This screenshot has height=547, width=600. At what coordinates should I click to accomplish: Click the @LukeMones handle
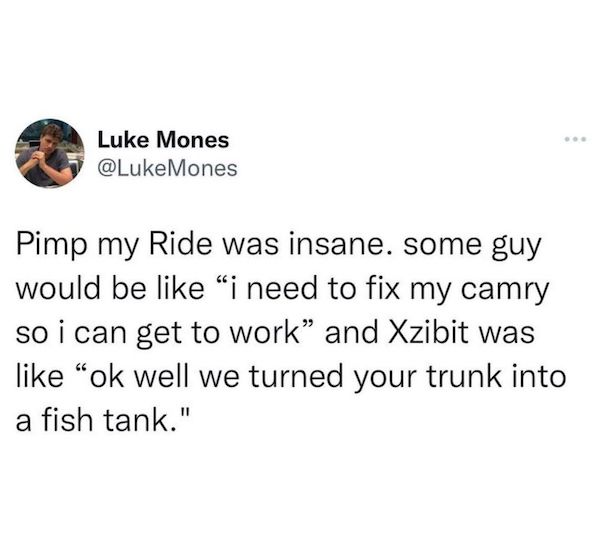(168, 168)
